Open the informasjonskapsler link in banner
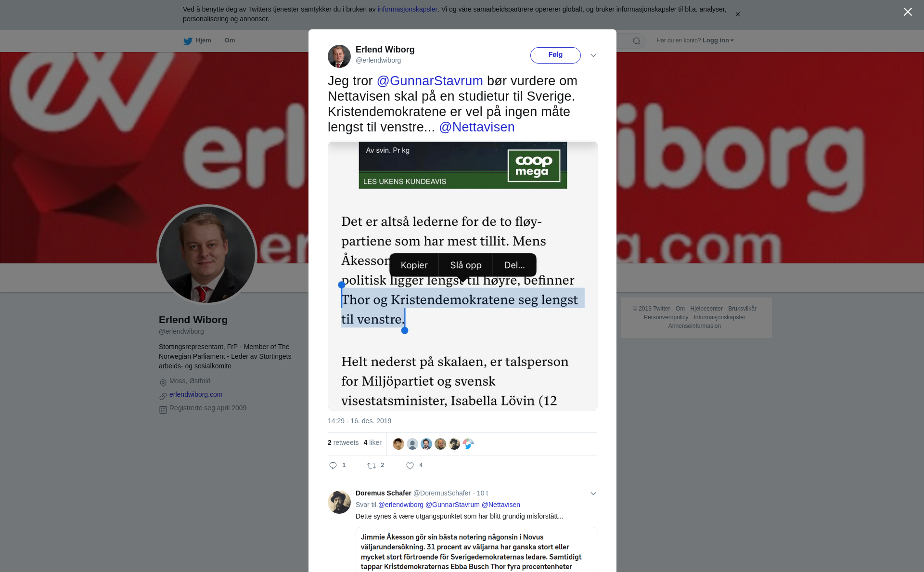 (407, 9)
